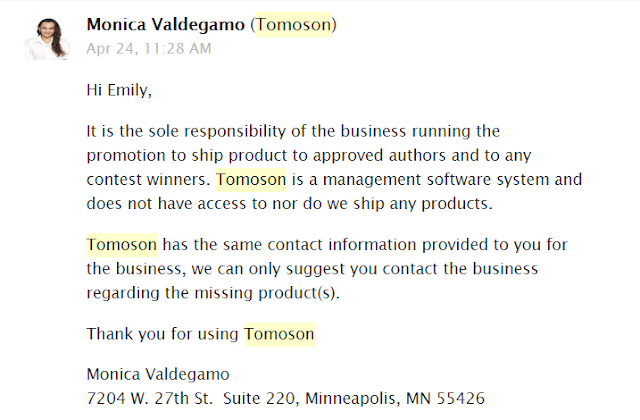Click highlighted Tomoson after 'Thank you for using'

(280, 334)
